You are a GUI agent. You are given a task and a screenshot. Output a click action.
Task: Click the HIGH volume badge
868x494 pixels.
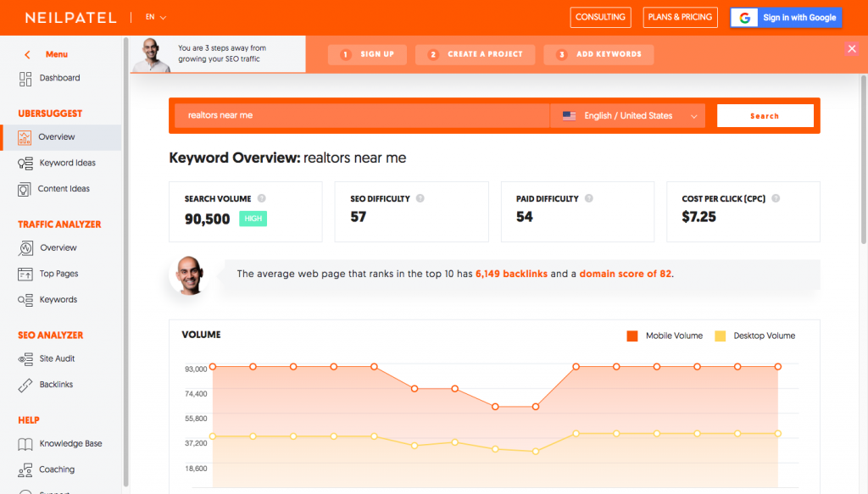pyautogui.click(x=253, y=219)
